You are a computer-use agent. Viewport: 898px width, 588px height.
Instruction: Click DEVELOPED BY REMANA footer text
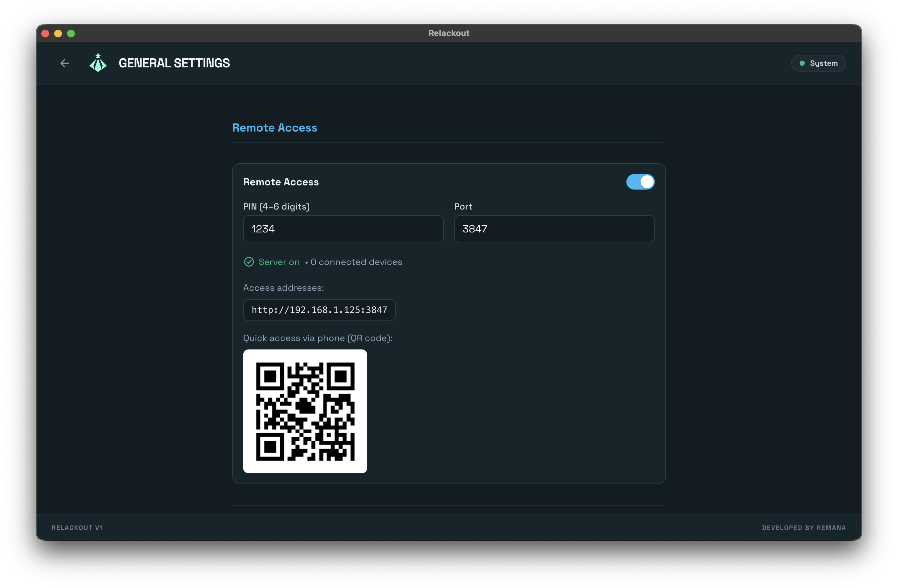pos(804,528)
